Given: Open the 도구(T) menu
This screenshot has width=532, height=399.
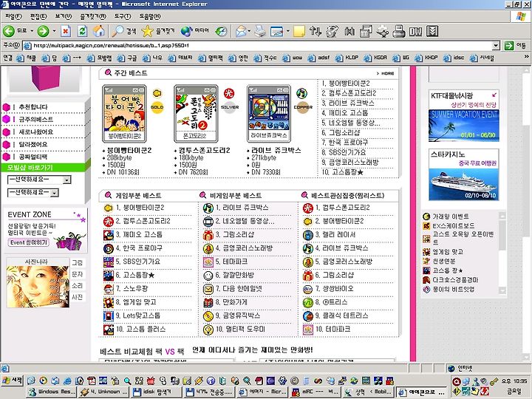Looking at the screenshot, I should (x=123, y=16).
